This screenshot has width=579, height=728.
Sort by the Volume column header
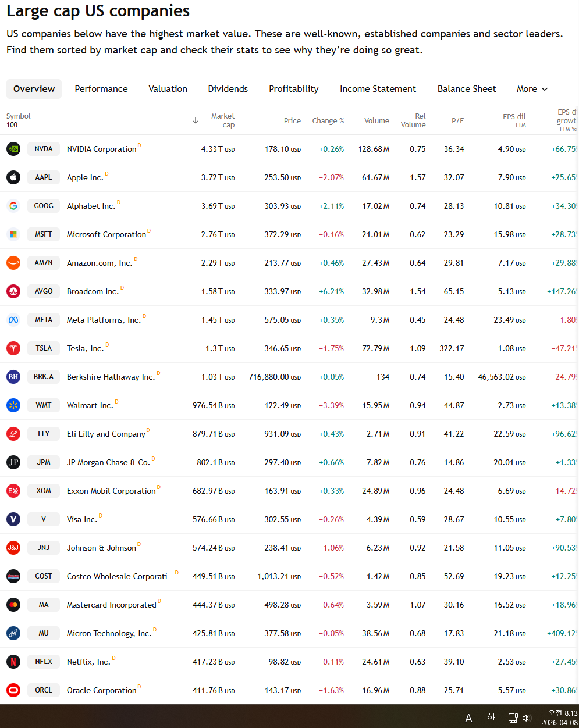pos(376,121)
